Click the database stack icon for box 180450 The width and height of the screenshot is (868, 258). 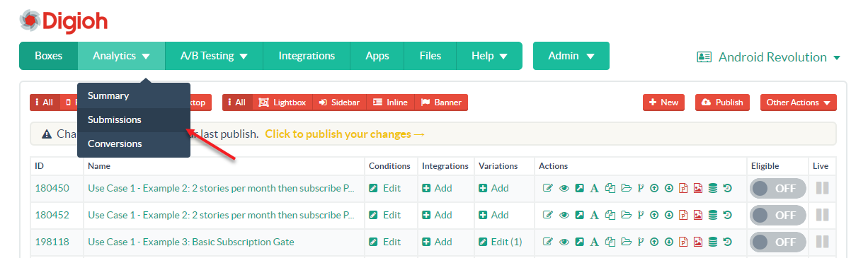[x=713, y=188]
